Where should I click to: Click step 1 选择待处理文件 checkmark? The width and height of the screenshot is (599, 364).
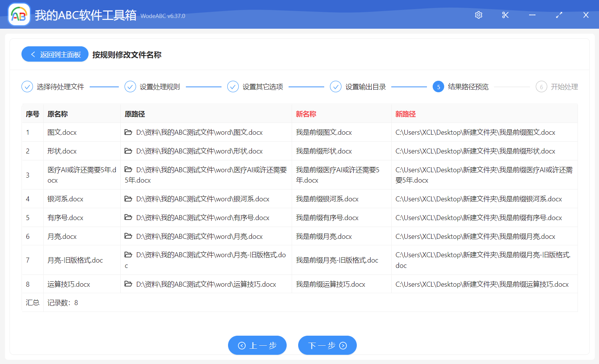tap(27, 87)
